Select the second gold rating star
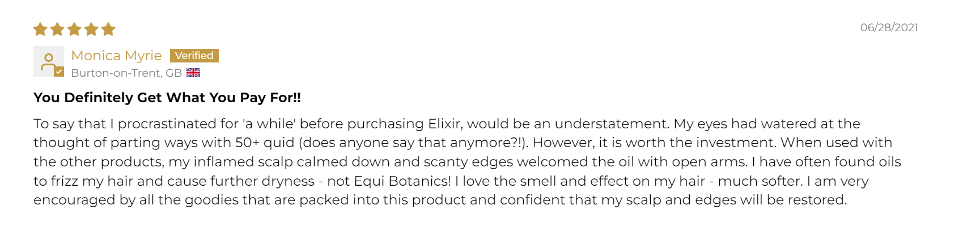Viewport: 980px width, 226px height. click(57, 29)
